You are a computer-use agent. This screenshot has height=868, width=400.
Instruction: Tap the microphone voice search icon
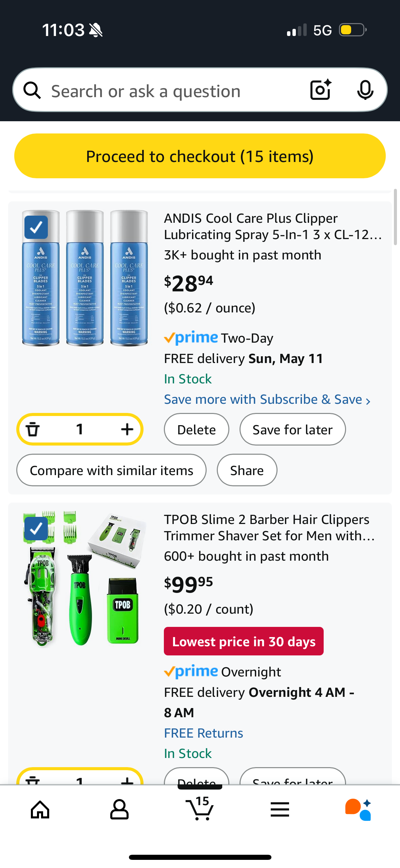pos(365,90)
